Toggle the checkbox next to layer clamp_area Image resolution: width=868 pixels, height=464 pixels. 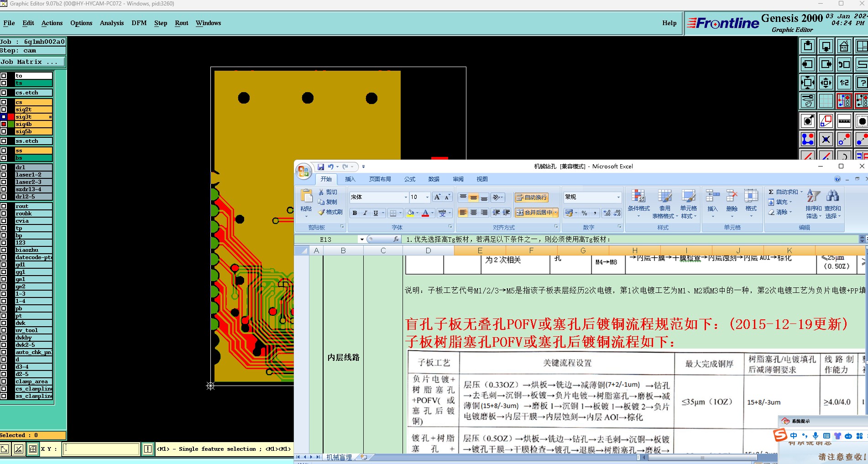4,381
